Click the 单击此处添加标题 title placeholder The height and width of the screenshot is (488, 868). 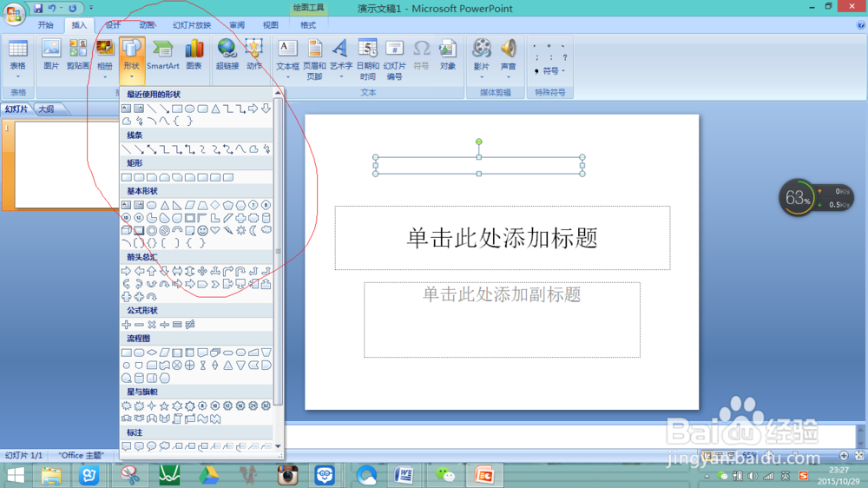coord(502,238)
